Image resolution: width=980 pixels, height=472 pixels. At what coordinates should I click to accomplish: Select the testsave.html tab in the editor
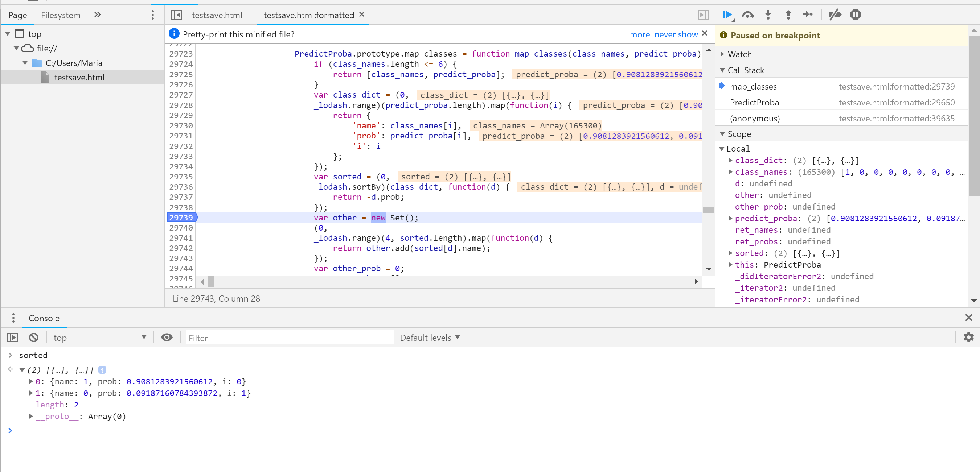click(217, 15)
